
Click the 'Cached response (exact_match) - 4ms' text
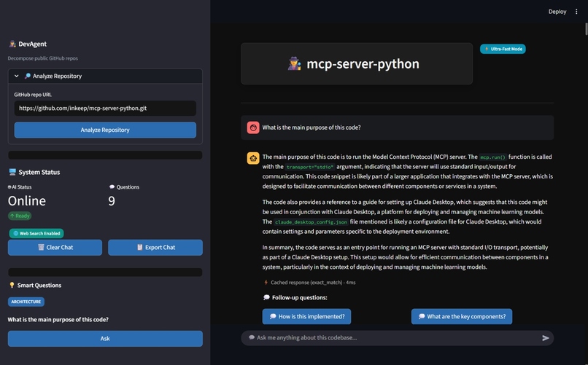click(313, 283)
